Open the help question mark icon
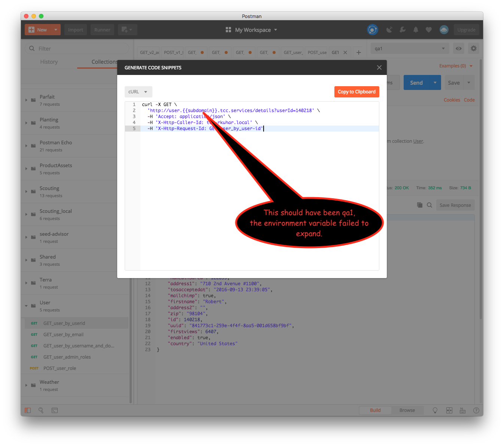Image resolution: width=504 pixels, height=446 pixels. [x=476, y=410]
